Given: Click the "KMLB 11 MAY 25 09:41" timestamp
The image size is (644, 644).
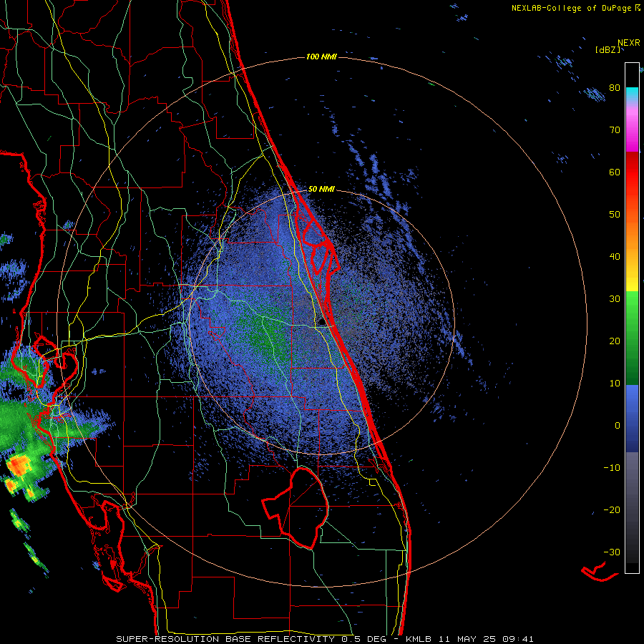Looking at the screenshot, I should 469,639.
